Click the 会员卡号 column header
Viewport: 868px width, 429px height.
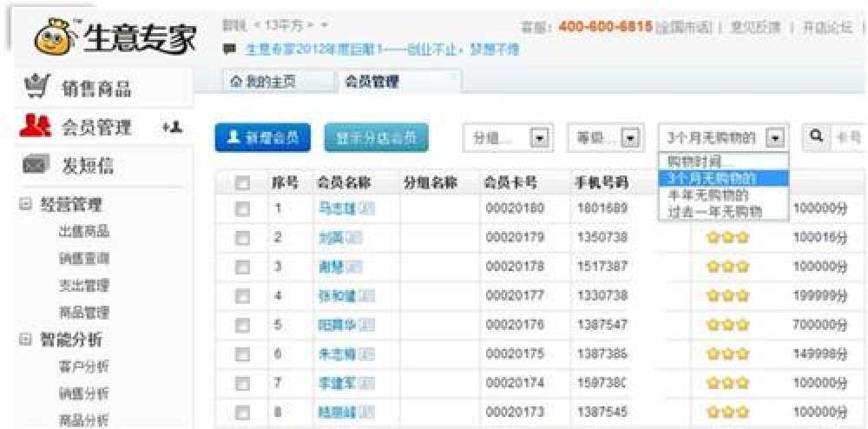(x=510, y=182)
